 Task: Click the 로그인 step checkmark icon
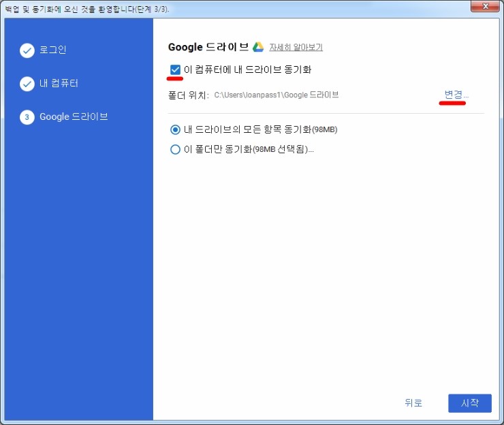click(27, 50)
